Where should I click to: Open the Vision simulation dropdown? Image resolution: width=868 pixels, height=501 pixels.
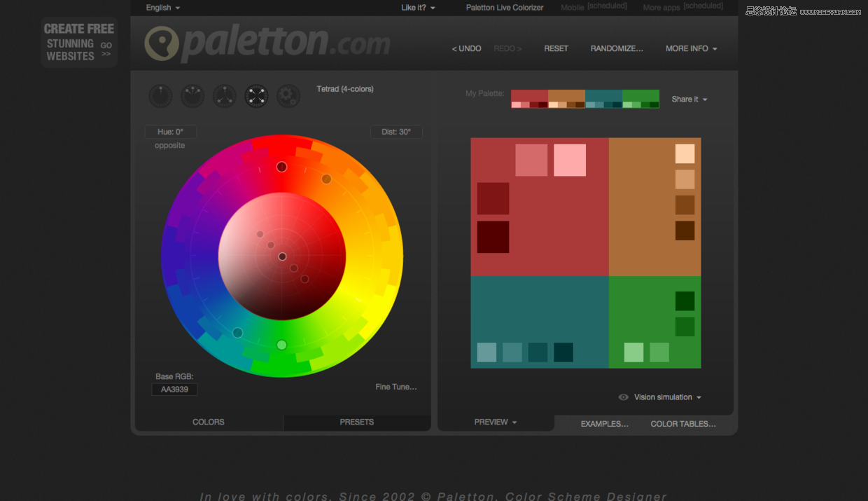[667, 397]
